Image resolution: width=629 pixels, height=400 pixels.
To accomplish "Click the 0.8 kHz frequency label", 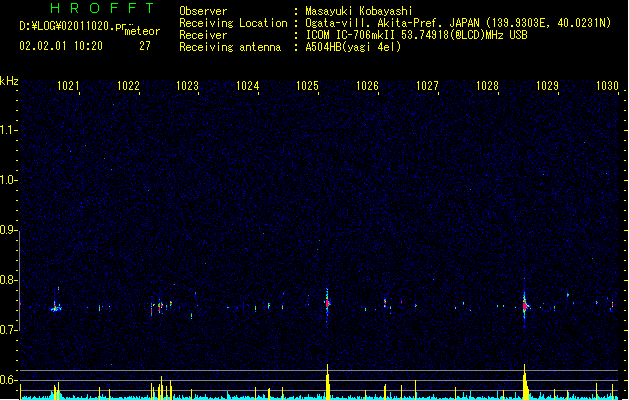I will [8, 280].
